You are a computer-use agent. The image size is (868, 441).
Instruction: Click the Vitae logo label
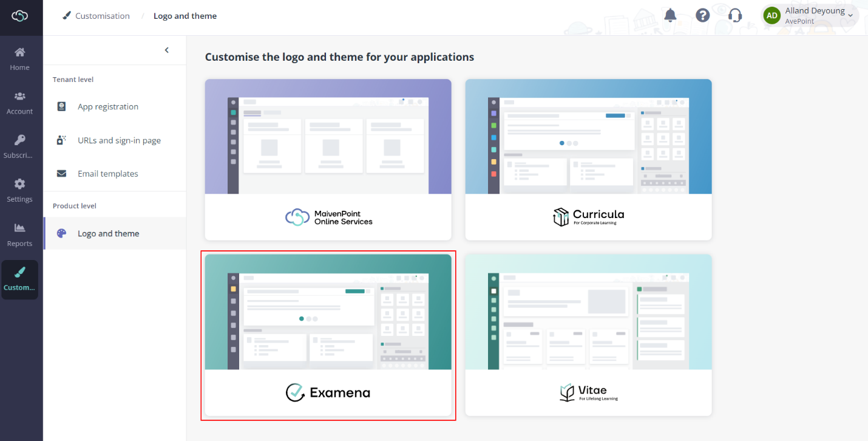click(589, 392)
